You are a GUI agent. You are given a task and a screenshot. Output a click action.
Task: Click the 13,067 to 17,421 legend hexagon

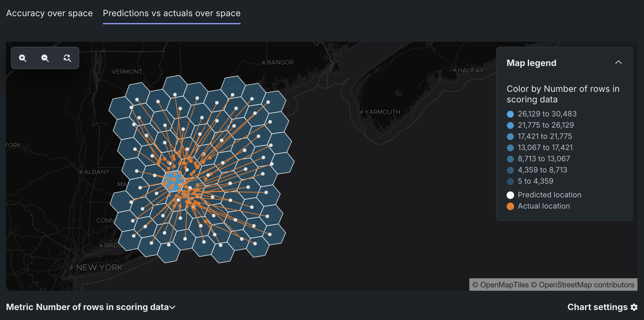click(510, 148)
